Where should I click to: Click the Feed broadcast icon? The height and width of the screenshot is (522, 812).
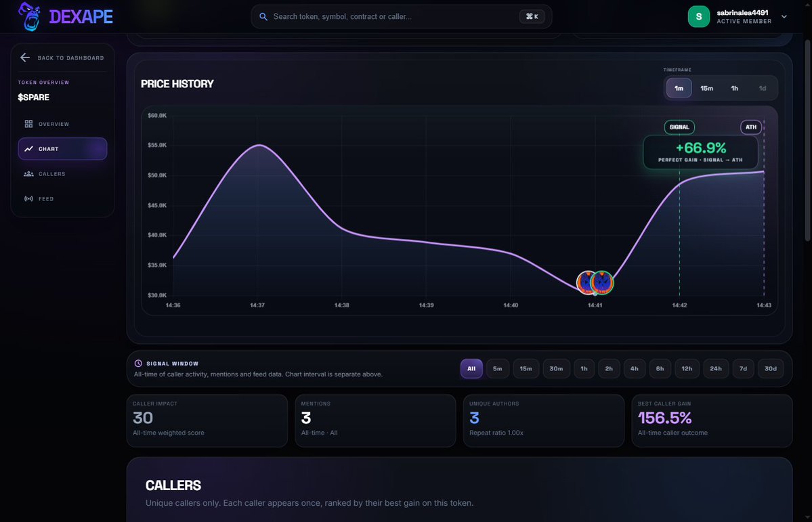28,199
